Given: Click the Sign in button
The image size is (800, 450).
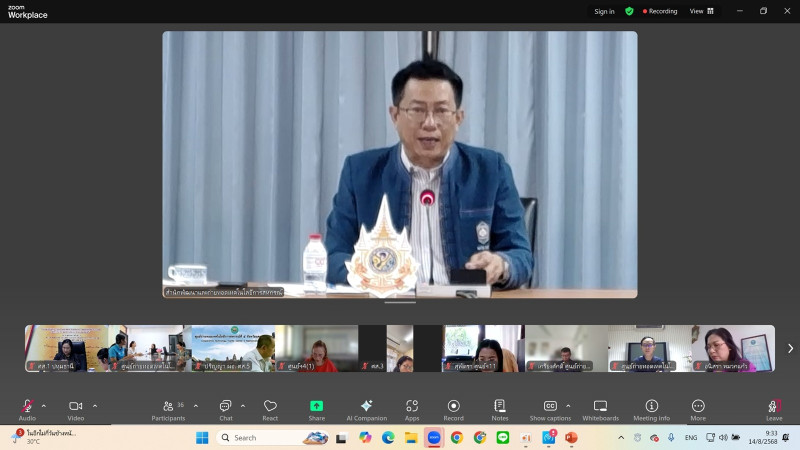Looking at the screenshot, I should [604, 11].
